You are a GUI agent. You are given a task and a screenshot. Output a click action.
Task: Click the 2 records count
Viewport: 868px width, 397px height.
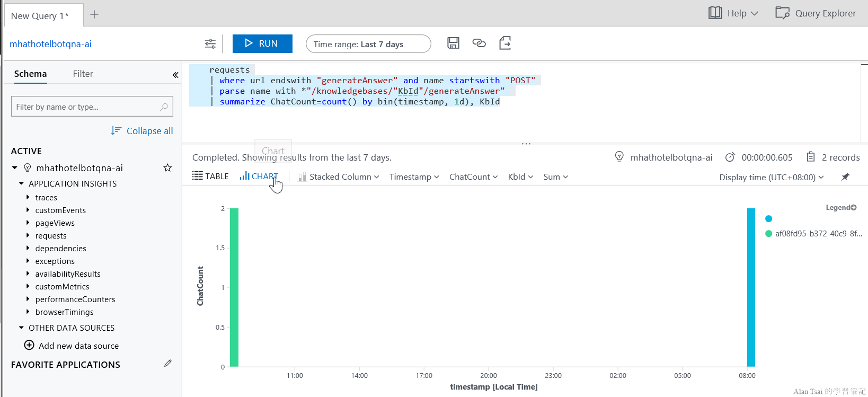click(x=841, y=157)
